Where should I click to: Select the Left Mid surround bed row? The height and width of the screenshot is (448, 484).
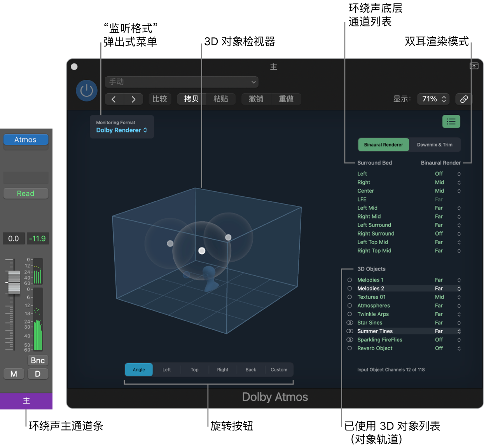pos(408,208)
